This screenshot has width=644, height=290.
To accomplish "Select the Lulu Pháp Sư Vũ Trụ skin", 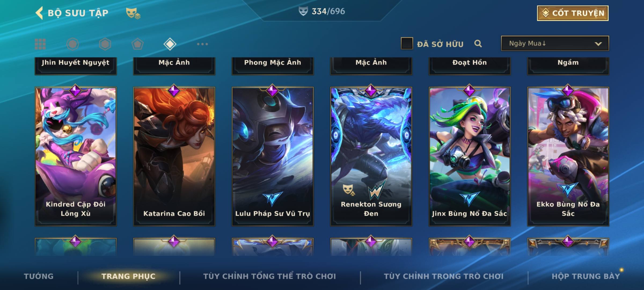I will (273, 156).
